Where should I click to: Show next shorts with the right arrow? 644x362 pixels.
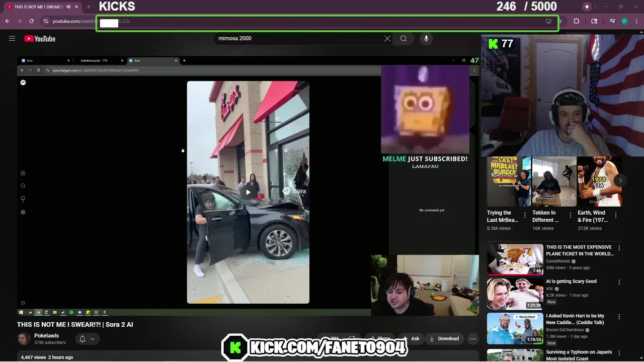(x=620, y=180)
